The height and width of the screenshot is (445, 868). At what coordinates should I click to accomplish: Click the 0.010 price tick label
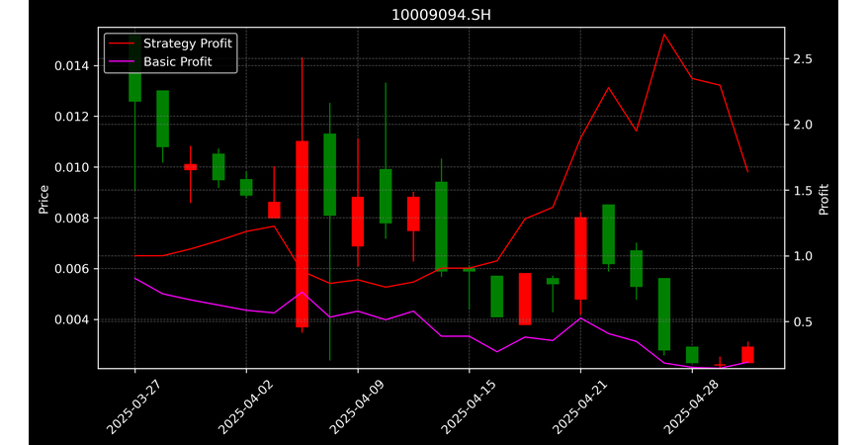pos(71,167)
